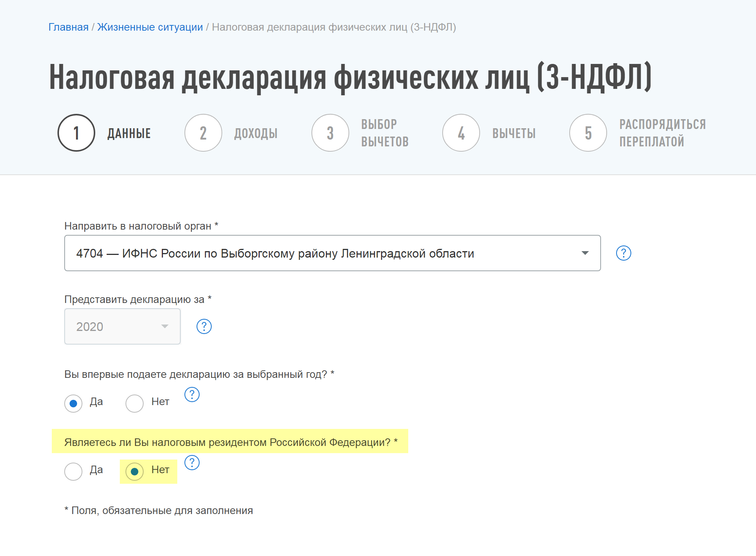Click the last breadcrumb 'Налоговая декларация физических лиц (3-НДФЛ)'
The image size is (756, 556).
click(x=334, y=27)
